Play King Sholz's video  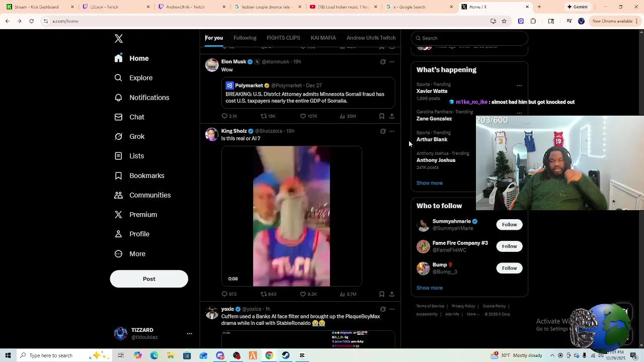coord(292,216)
